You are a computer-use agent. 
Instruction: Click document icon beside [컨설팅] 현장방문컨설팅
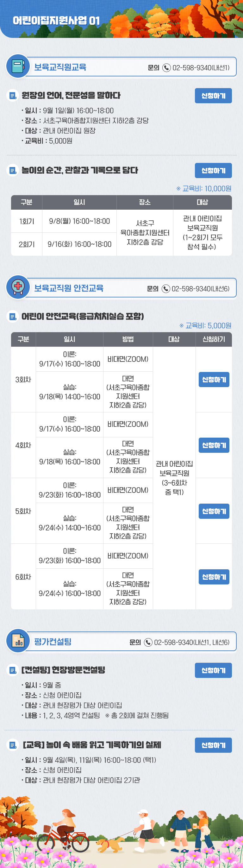pyautogui.click(x=12, y=670)
